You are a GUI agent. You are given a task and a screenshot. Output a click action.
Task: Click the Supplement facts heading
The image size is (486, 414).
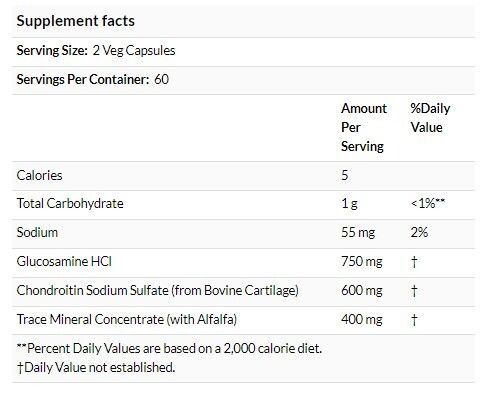(x=76, y=21)
